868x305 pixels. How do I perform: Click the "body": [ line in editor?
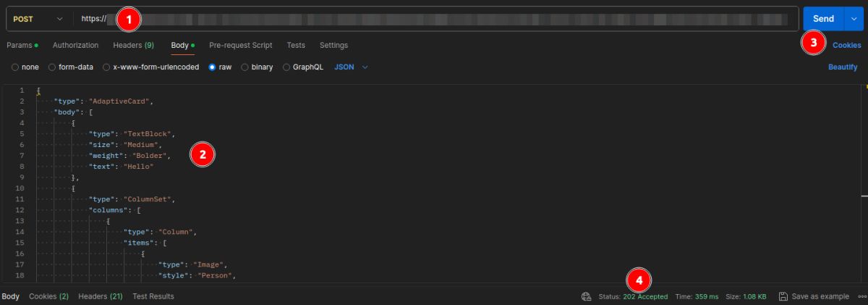coord(74,113)
